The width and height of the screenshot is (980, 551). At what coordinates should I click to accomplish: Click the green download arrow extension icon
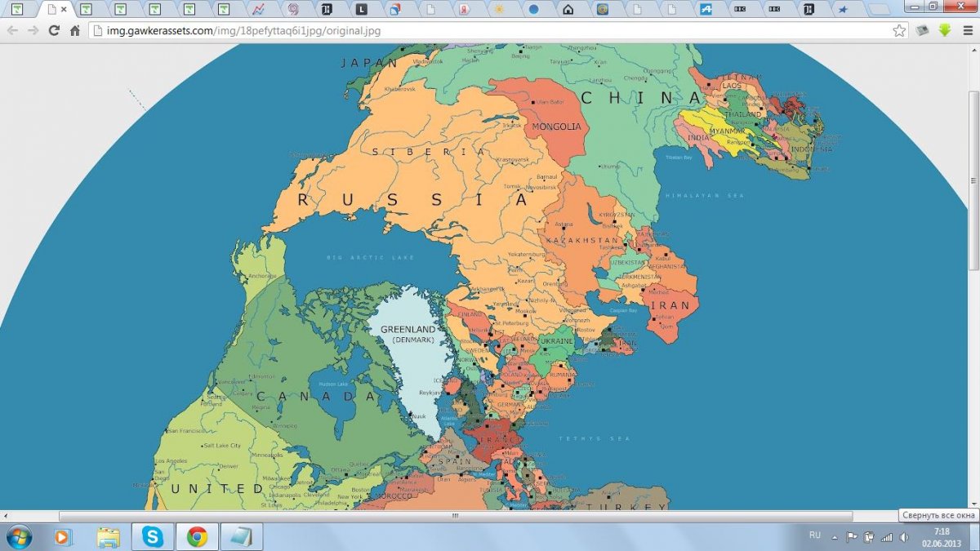[x=945, y=31]
